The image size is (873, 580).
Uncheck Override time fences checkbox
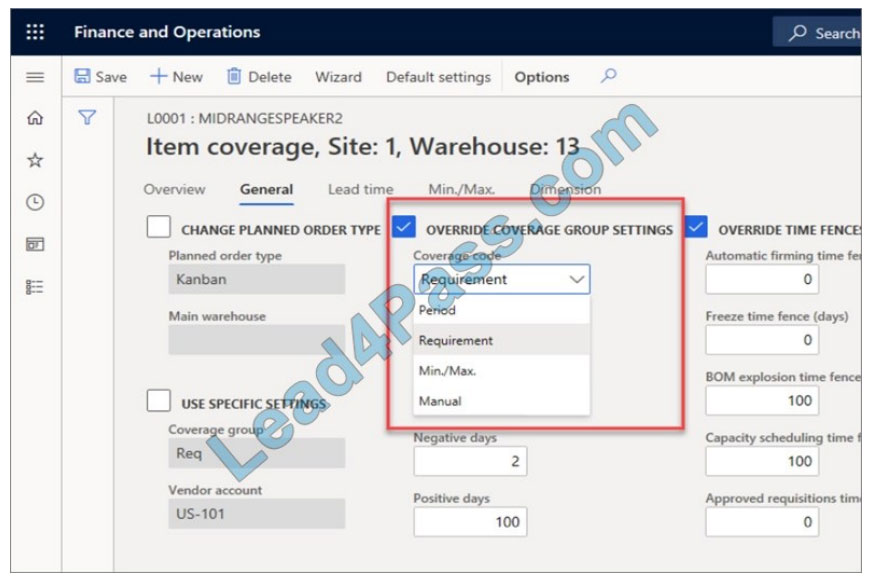coord(696,227)
